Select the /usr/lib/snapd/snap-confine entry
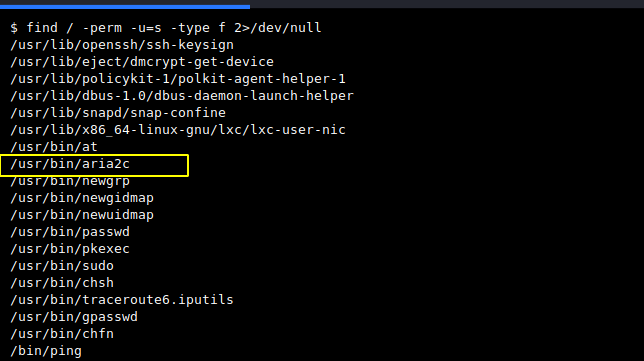 [x=118, y=113]
